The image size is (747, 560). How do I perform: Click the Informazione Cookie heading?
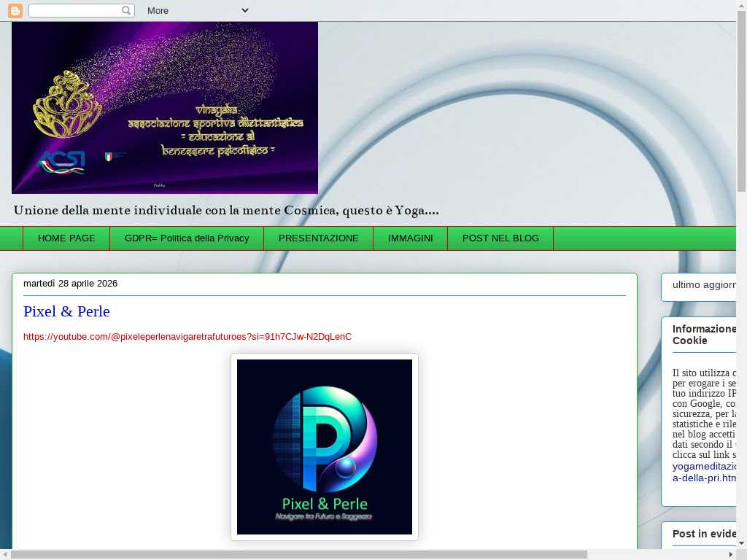pyautogui.click(x=704, y=335)
